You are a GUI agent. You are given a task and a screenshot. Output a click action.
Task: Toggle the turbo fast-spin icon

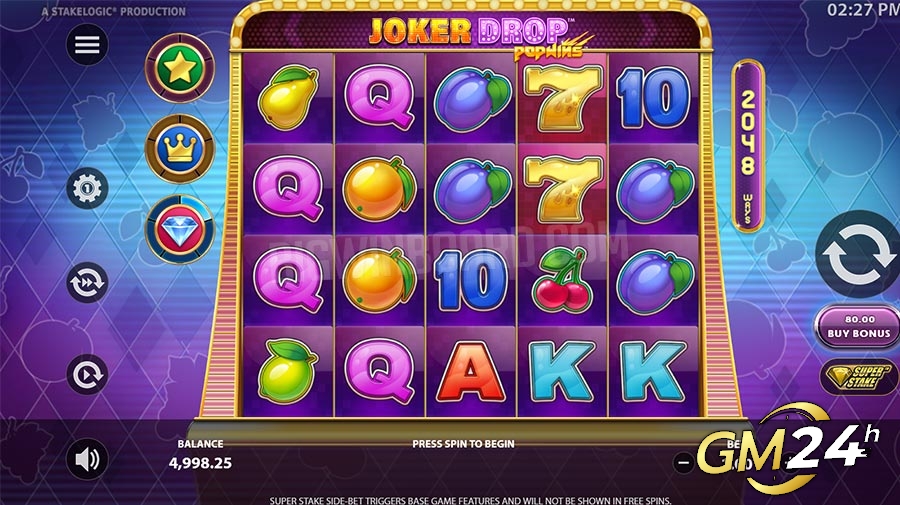click(x=87, y=282)
